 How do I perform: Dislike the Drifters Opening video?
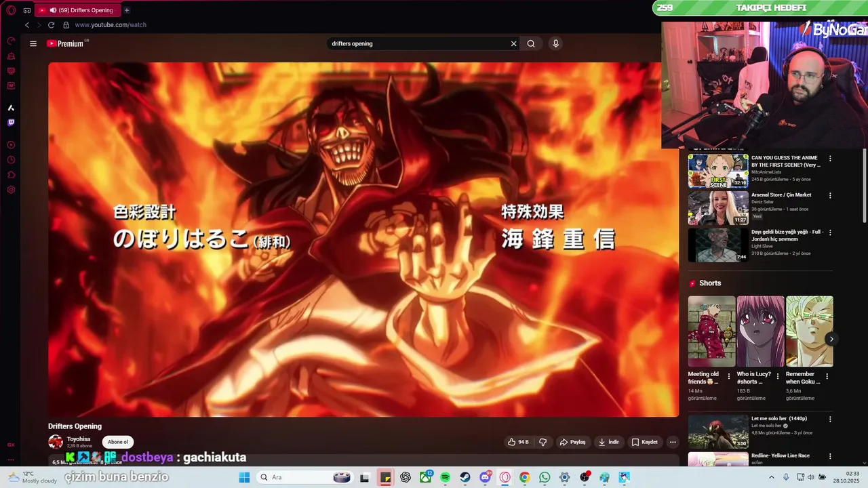(542, 442)
